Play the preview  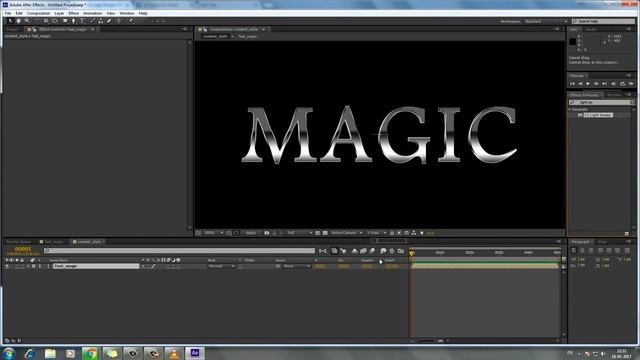(x=588, y=84)
